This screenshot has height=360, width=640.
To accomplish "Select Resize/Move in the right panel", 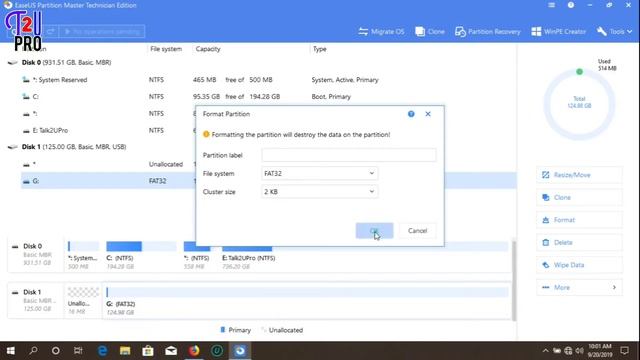I will click(x=579, y=175).
